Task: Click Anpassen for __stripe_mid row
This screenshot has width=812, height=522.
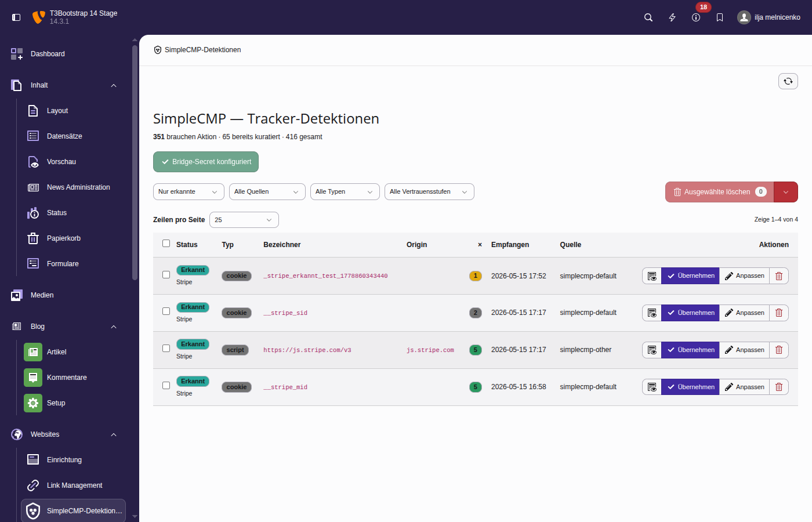Action: [745, 387]
